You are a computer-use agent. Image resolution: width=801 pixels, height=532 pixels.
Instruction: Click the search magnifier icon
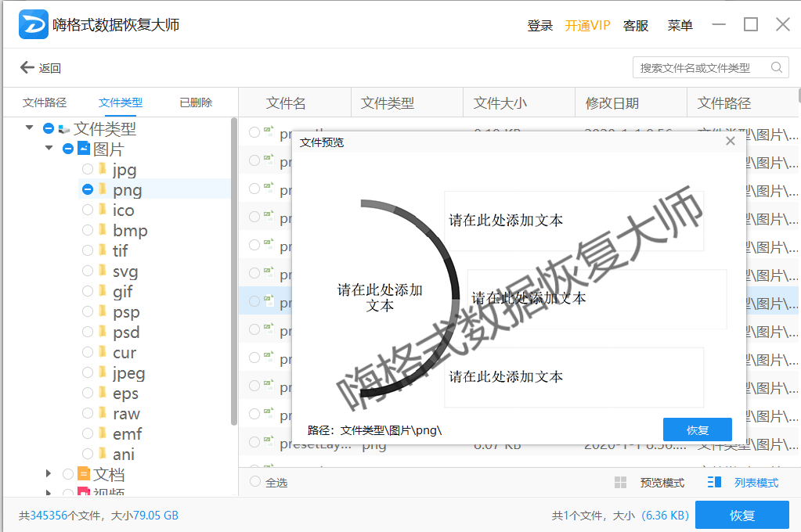tap(777, 67)
